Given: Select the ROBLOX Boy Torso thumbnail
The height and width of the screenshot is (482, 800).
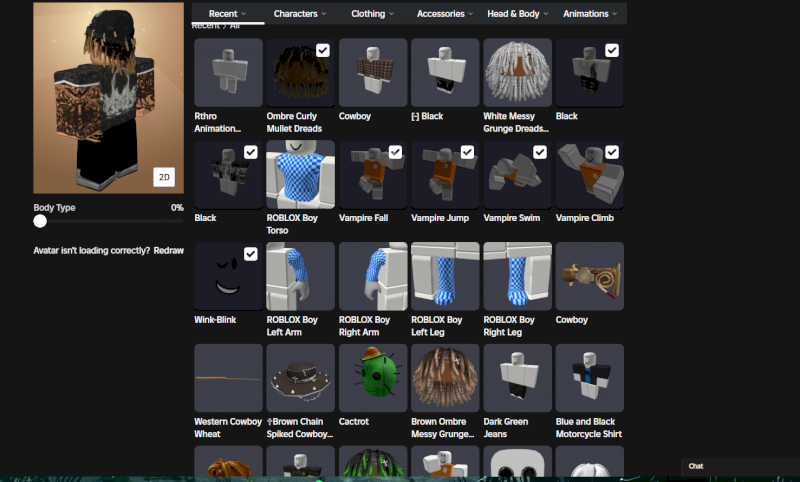Looking at the screenshot, I should pos(301,174).
